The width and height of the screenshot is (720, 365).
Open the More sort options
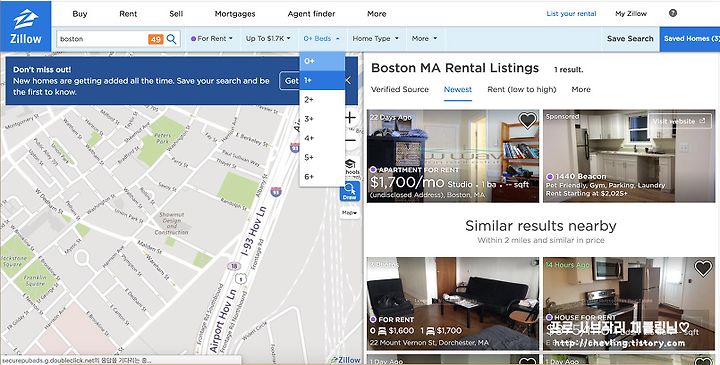click(x=581, y=90)
